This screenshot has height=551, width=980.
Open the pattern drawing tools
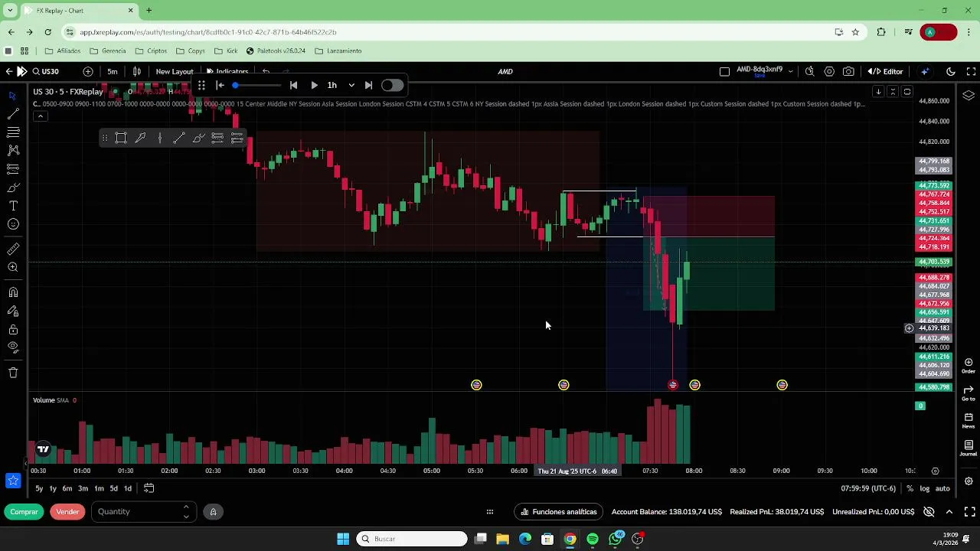coord(13,150)
